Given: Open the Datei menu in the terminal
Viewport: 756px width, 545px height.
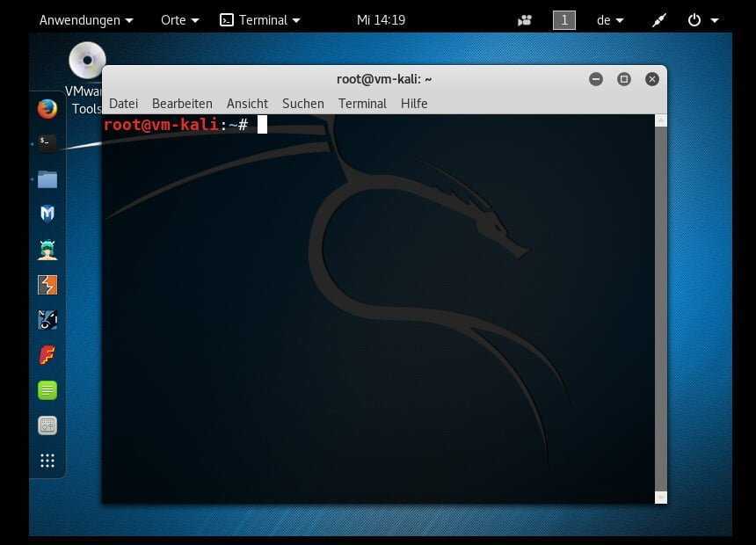Looking at the screenshot, I should click(x=123, y=104).
